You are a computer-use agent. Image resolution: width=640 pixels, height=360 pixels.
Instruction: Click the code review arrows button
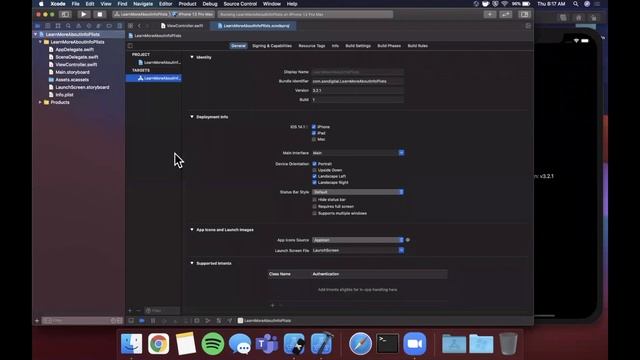point(506,14)
